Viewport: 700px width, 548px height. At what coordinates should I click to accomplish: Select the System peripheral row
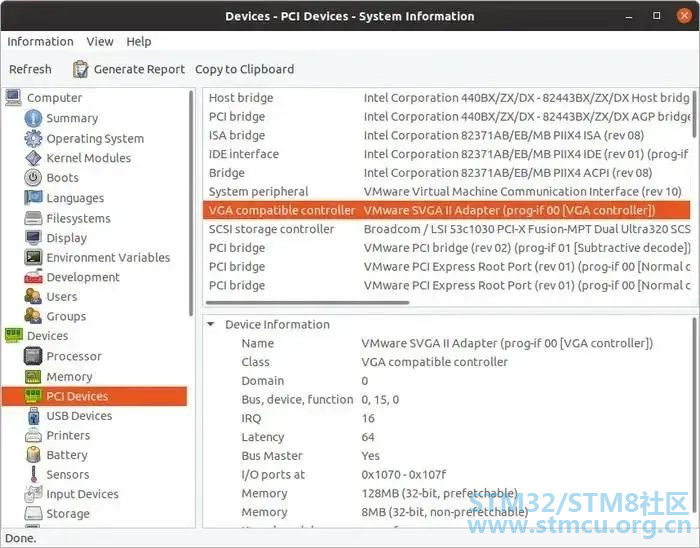pyautogui.click(x=447, y=191)
